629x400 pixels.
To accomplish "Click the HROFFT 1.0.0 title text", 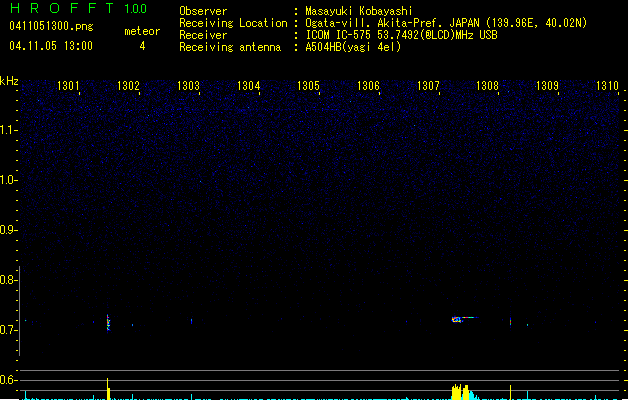I will coord(78,8).
